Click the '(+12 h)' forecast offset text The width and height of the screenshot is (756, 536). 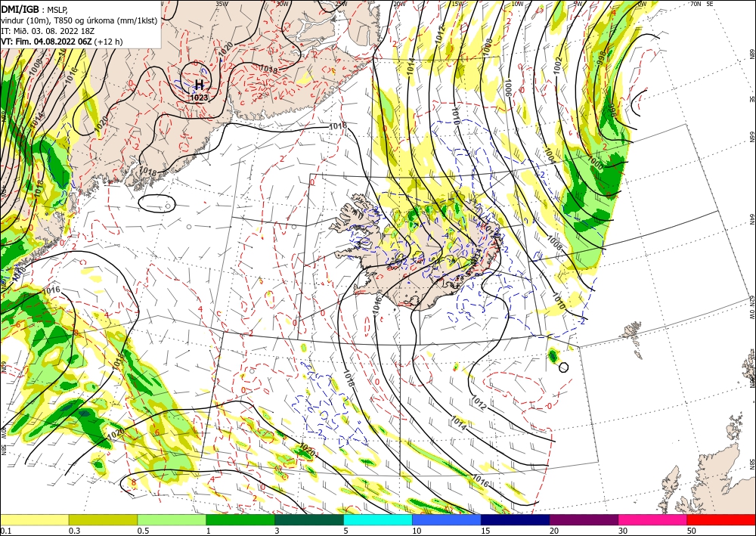[108, 42]
